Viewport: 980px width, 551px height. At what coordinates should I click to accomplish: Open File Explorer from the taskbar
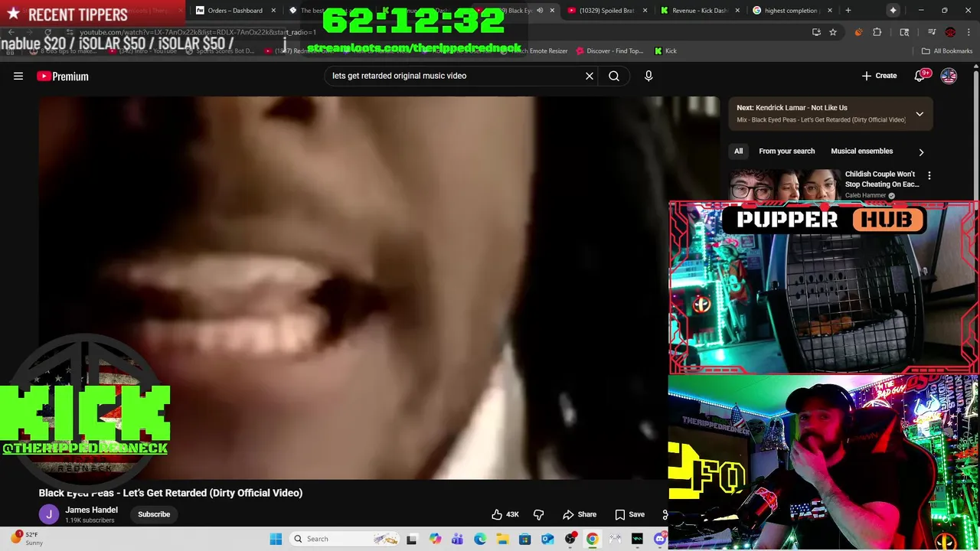[502, 539]
